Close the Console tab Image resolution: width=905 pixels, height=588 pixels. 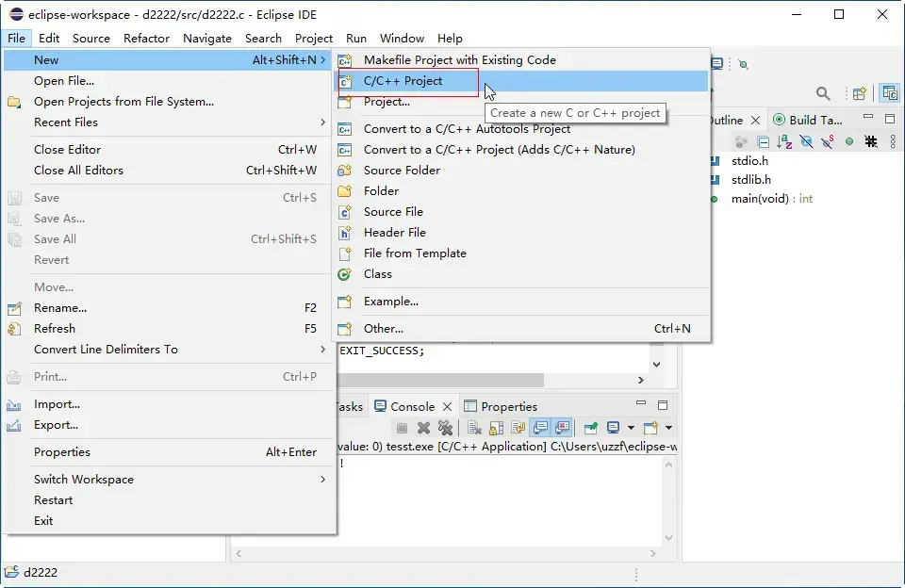pyautogui.click(x=447, y=407)
